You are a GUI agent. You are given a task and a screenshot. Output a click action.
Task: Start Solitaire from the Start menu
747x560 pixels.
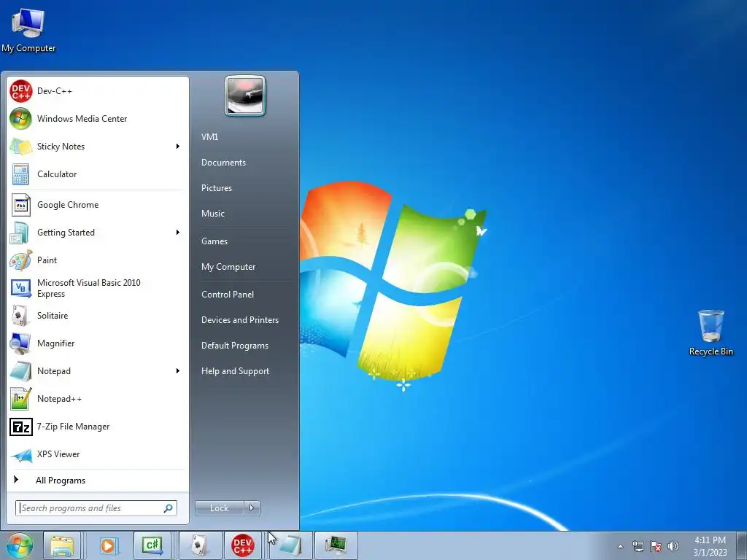pos(98,316)
